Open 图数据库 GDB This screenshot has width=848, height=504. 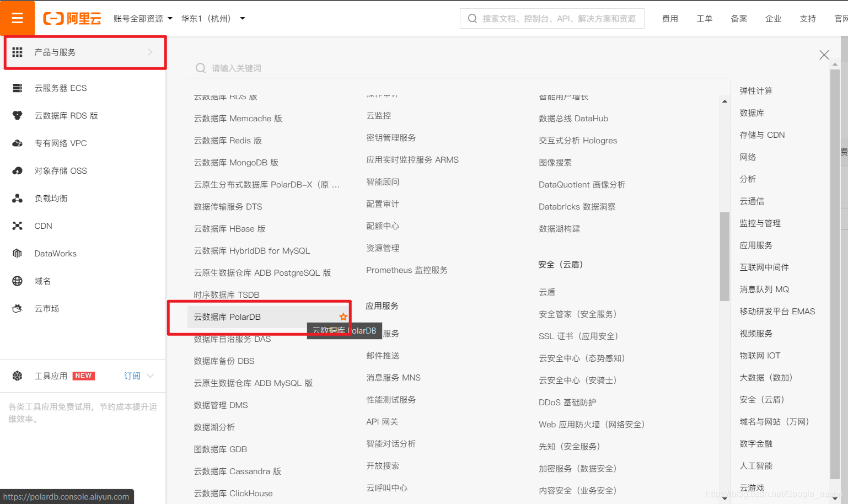click(220, 449)
